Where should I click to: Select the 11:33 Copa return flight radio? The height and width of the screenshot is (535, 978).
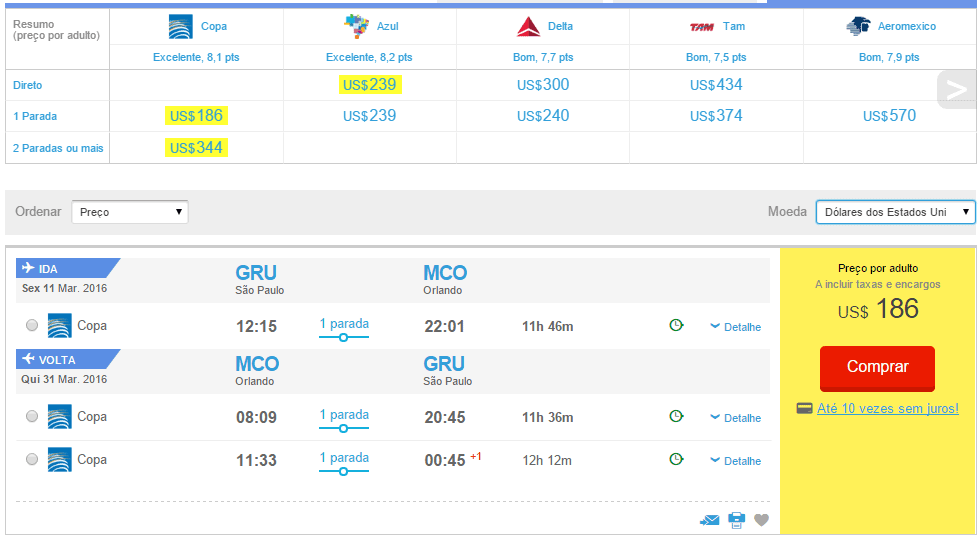point(32,459)
